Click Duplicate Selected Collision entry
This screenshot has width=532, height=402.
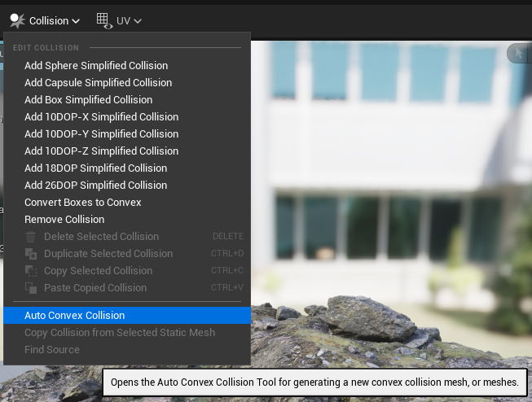(127, 254)
